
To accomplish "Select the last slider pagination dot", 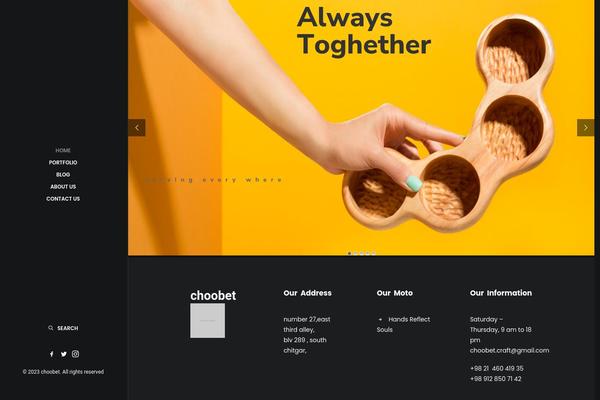I will point(374,253).
